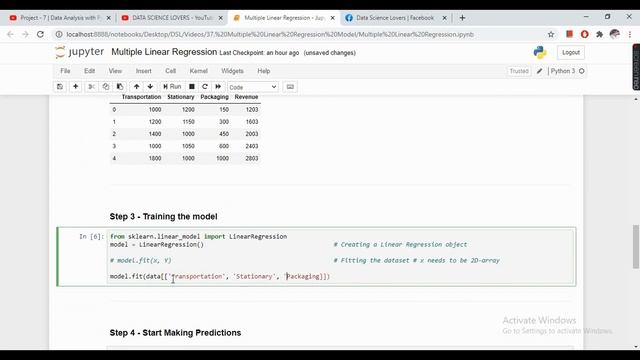Click Revenue value 2803 in row 4
The width and height of the screenshot is (640, 360).
coord(252,158)
